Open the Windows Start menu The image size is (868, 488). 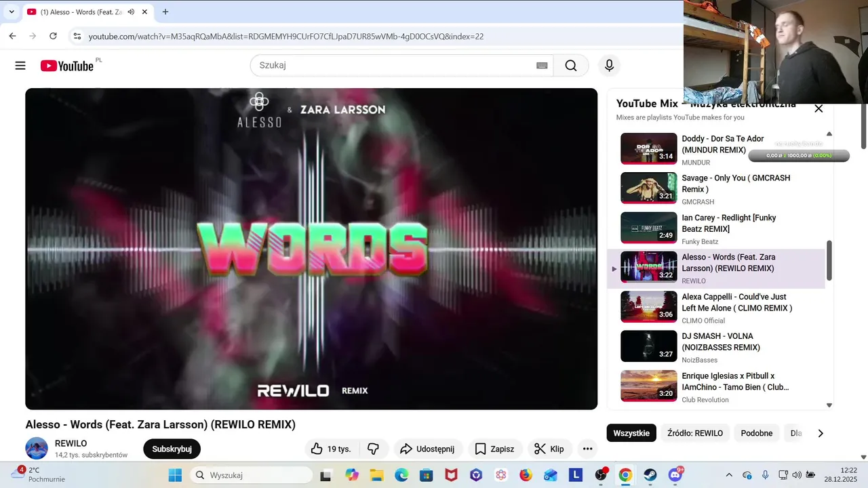tap(175, 475)
